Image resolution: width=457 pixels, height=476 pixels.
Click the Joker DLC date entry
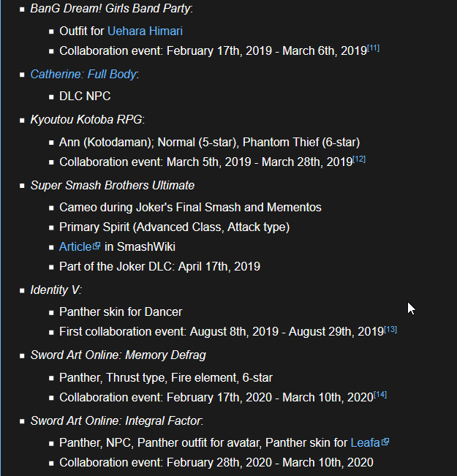(159, 266)
